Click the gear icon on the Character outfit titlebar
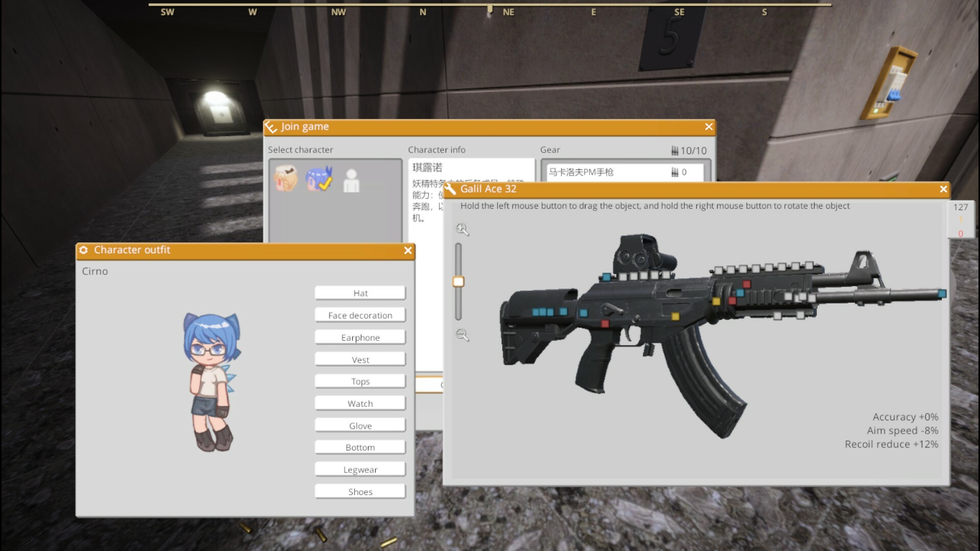980x551 pixels. (83, 250)
